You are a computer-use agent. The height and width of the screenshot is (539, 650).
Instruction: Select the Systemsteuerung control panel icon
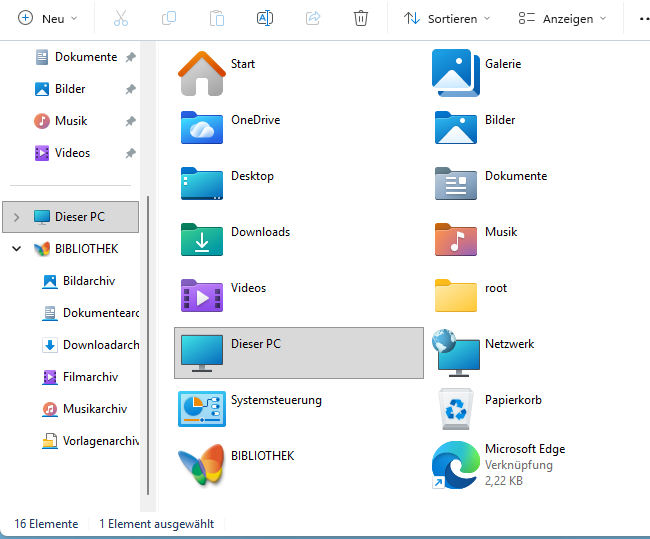(202, 407)
